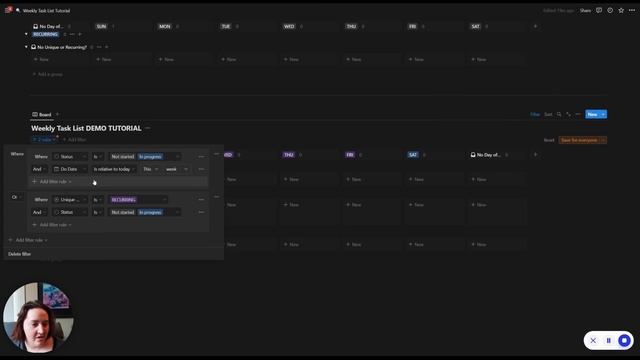Open the three-dot menu left of the blue New button

pyautogui.click(x=578, y=114)
